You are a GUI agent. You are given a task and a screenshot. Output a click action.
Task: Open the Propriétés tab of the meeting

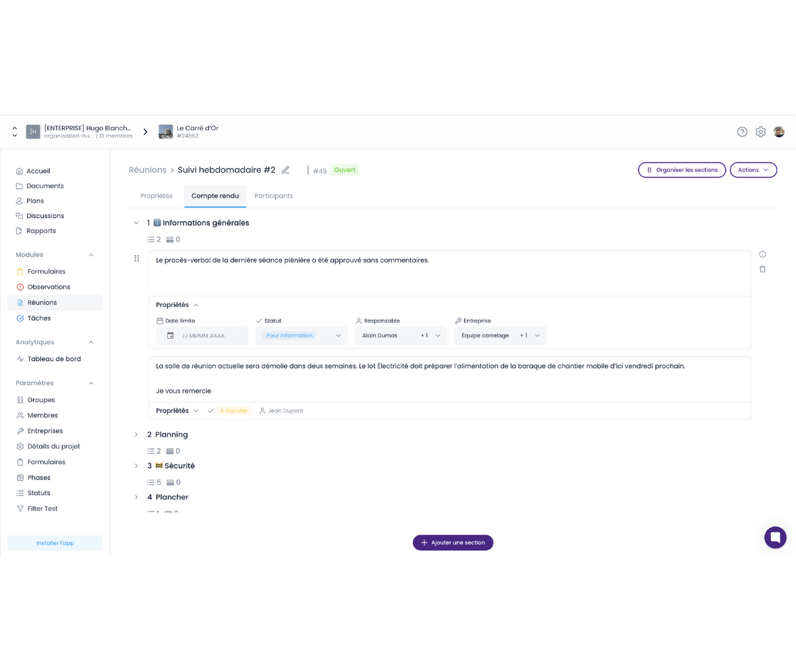[157, 196]
